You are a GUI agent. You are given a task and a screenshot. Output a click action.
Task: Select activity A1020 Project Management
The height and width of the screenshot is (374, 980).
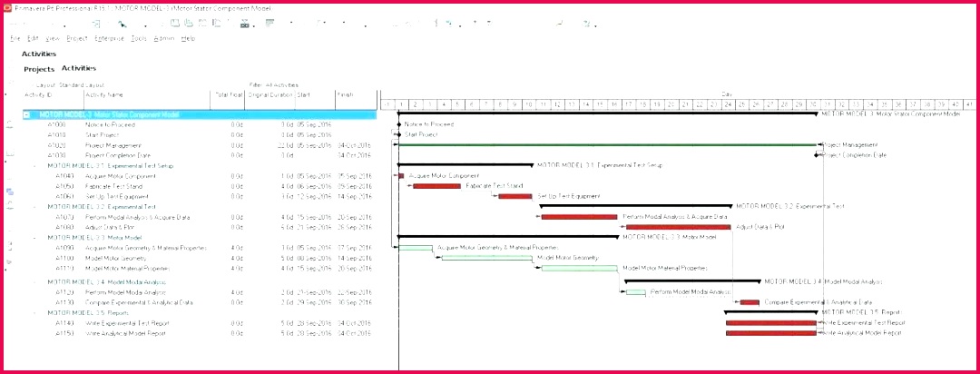coord(200,145)
